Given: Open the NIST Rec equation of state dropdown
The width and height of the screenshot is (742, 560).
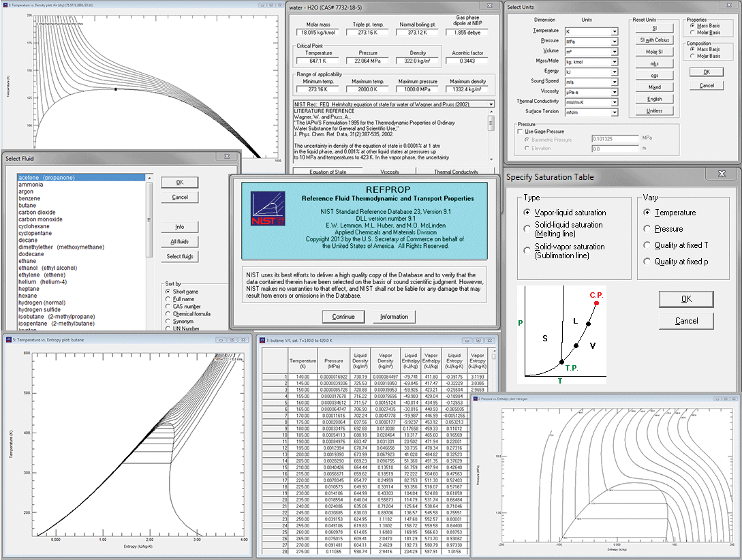Looking at the screenshot, I should pyautogui.click(x=491, y=104).
